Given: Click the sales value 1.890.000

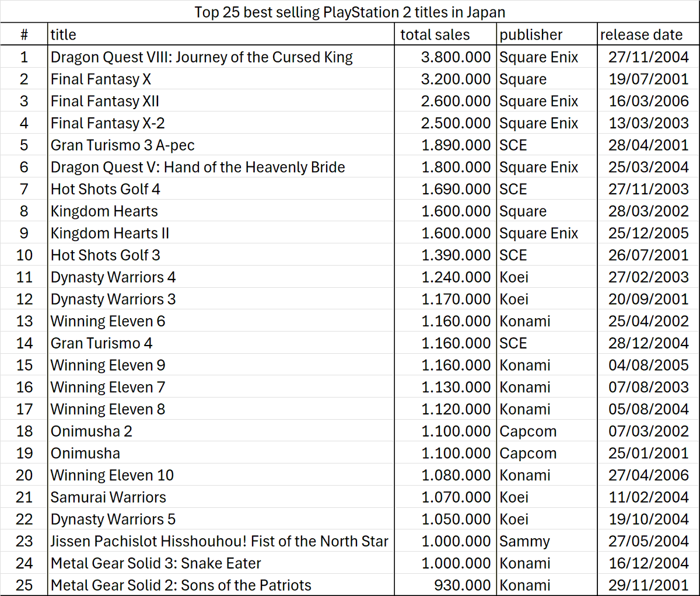Looking at the screenshot, I should [x=446, y=145].
